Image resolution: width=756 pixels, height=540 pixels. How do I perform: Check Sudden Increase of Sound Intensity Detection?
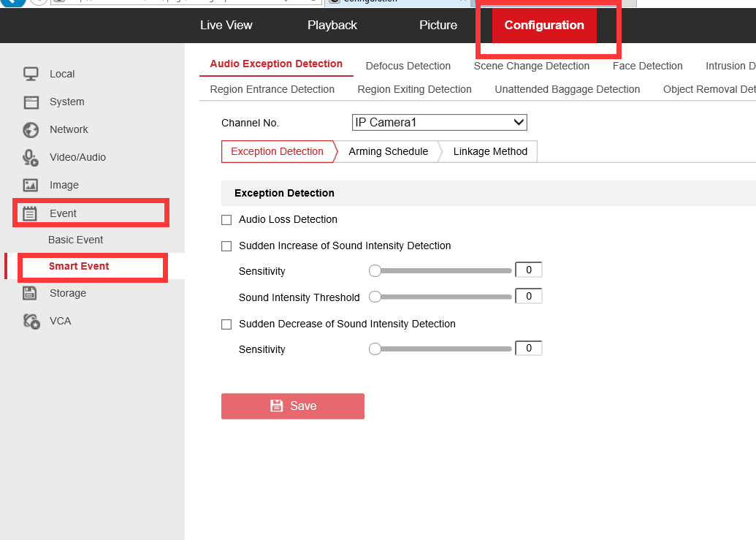[x=226, y=246]
